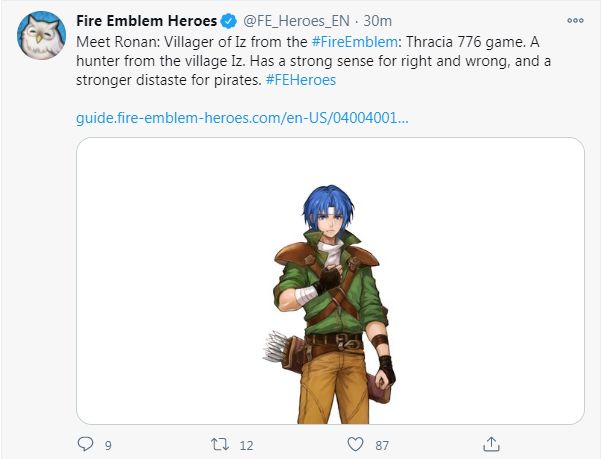
Task: Click the Fire Emblem Heroes display name
Action: (x=147, y=21)
